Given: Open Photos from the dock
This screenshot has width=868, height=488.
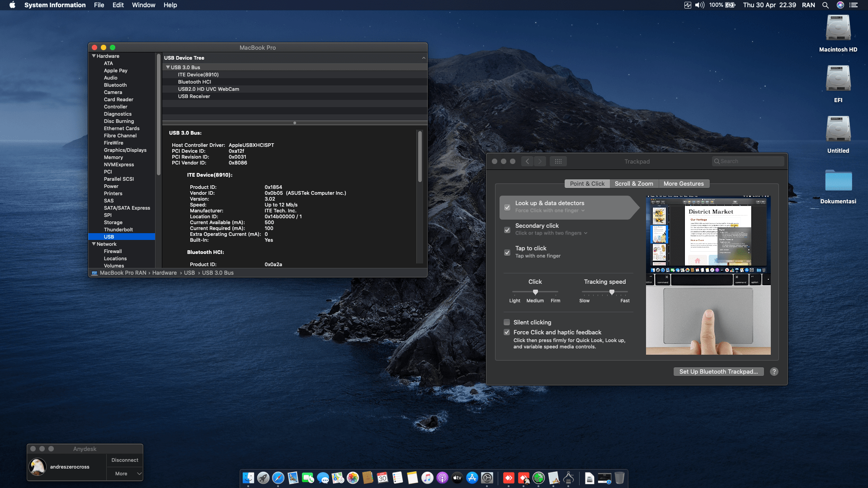Looking at the screenshot, I should tap(353, 478).
